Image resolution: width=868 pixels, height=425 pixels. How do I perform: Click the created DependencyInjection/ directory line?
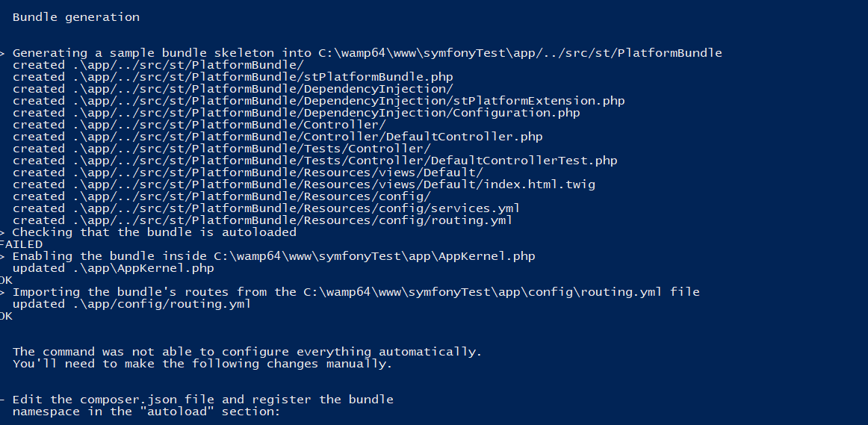pyautogui.click(x=232, y=89)
